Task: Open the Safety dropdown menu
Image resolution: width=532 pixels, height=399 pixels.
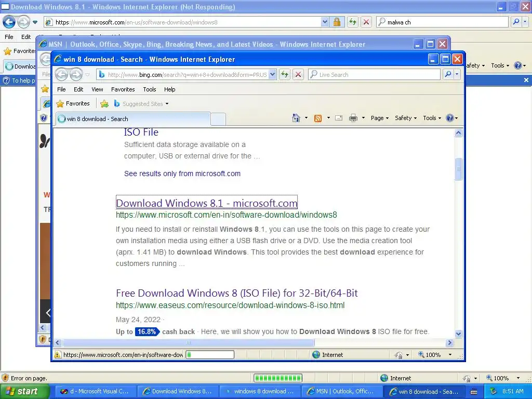Action: coord(405,118)
